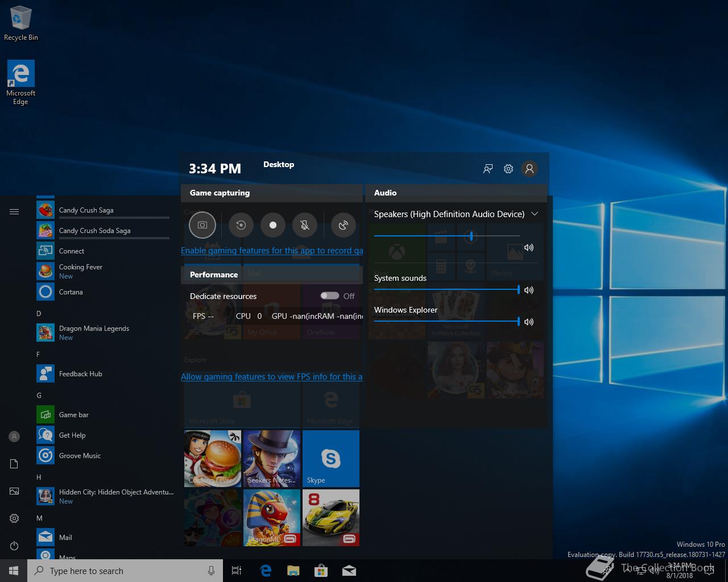This screenshot has width=728, height=582.
Task: Mute the Speakers master volume icon
Action: coord(529,247)
